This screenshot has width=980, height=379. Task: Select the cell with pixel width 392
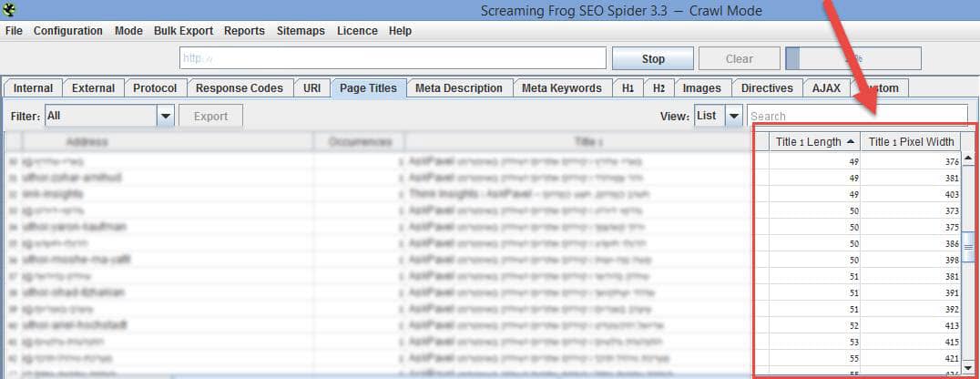(x=910, y=308)
